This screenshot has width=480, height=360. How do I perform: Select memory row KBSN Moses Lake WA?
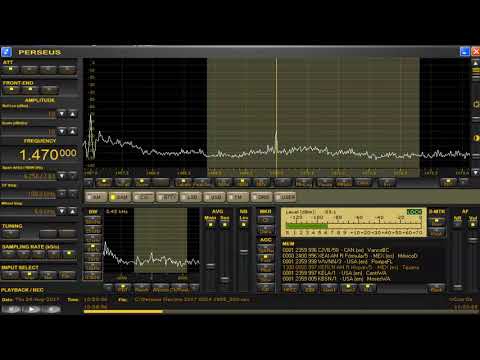point(336,279)
